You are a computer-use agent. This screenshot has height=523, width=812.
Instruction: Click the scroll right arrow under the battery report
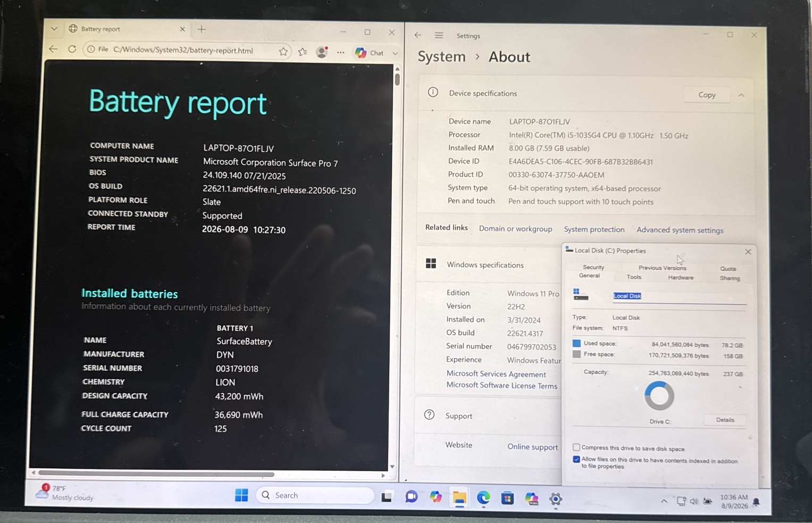pos(383,475)
